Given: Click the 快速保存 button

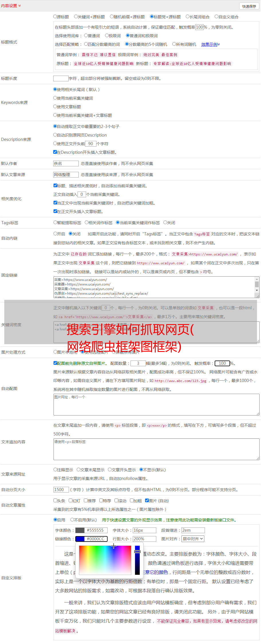Looking at the screenshot, I should coord(249,6).
